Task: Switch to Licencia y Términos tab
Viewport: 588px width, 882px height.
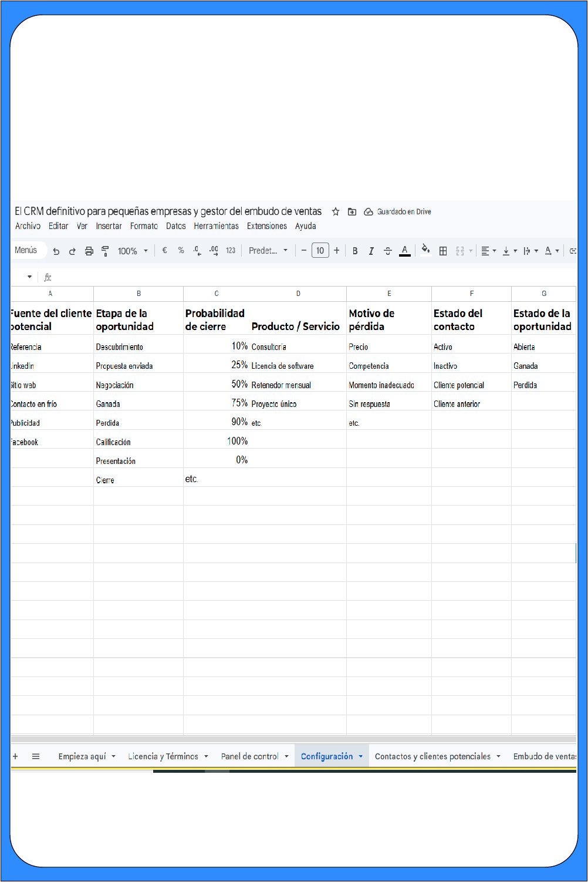Action: (x=163, y=756)
